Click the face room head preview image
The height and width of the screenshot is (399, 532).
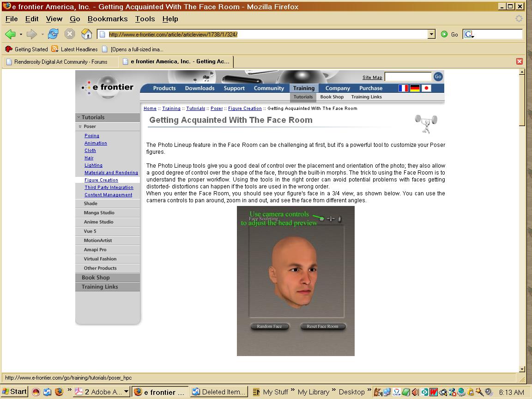point(296,281)
